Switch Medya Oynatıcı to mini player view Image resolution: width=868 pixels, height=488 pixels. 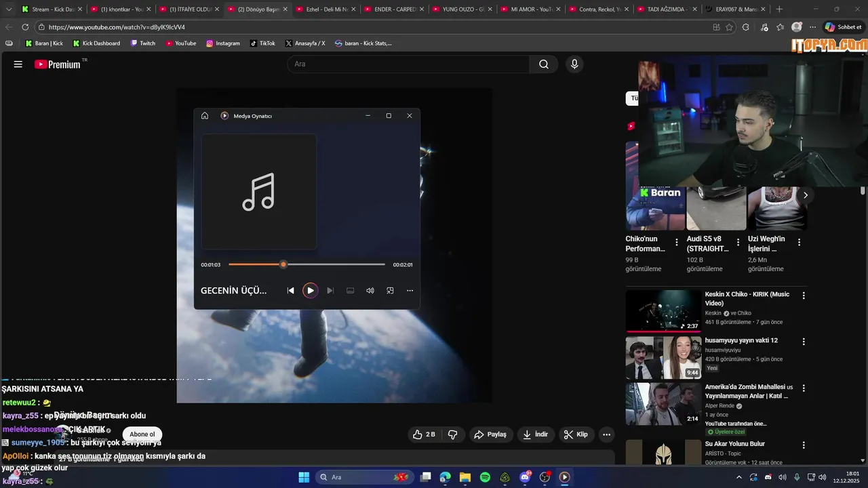[390, 291]
